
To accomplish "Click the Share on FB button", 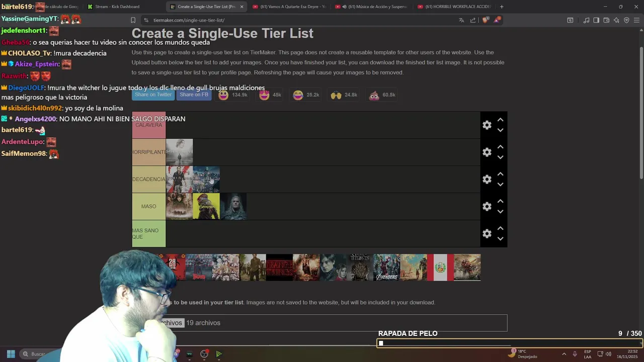I will tap(194, 95).
